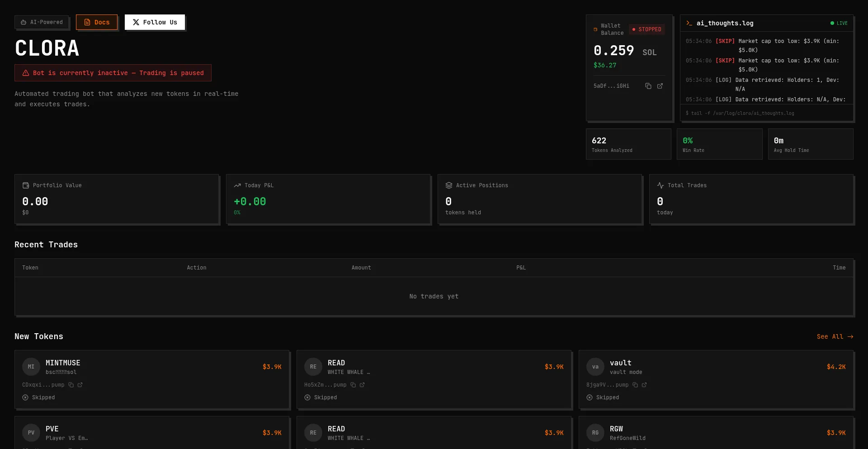
Task: Open wallet address in external explorer
Action: (x=660, y=86)
